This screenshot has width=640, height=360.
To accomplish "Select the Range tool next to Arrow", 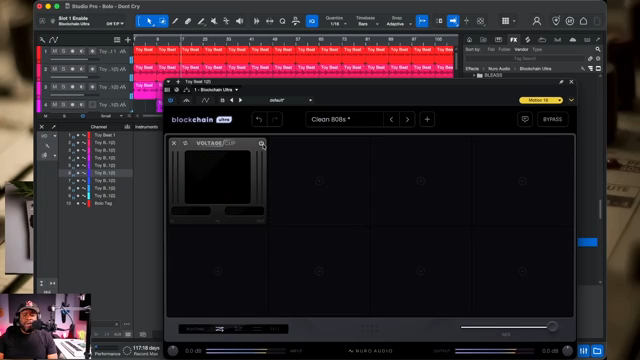I will [162, 21].
